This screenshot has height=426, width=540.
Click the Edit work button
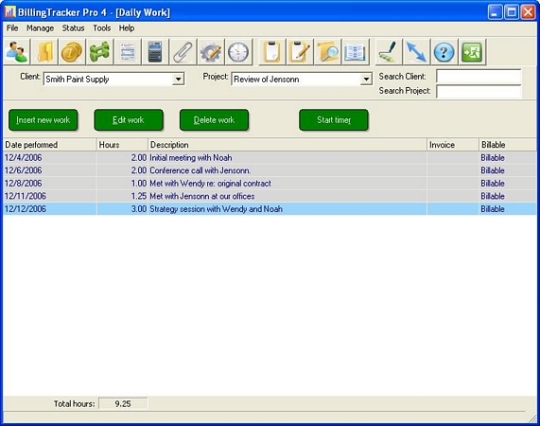pyautogui.click(x=128, y=120)
